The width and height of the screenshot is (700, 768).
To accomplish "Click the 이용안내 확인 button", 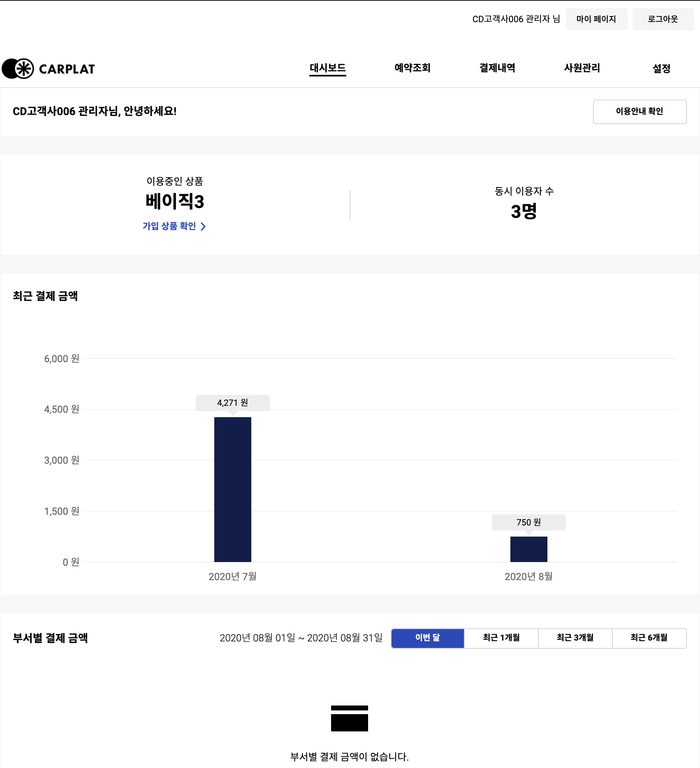I will [640, 111].
